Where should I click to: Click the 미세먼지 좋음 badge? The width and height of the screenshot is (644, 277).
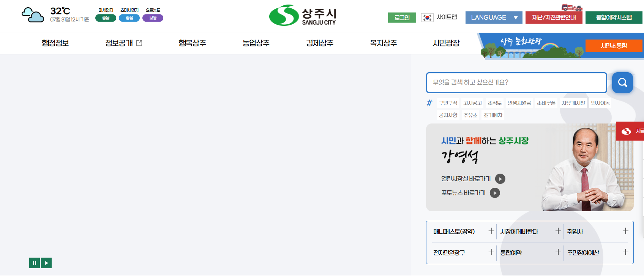(106, 18)
